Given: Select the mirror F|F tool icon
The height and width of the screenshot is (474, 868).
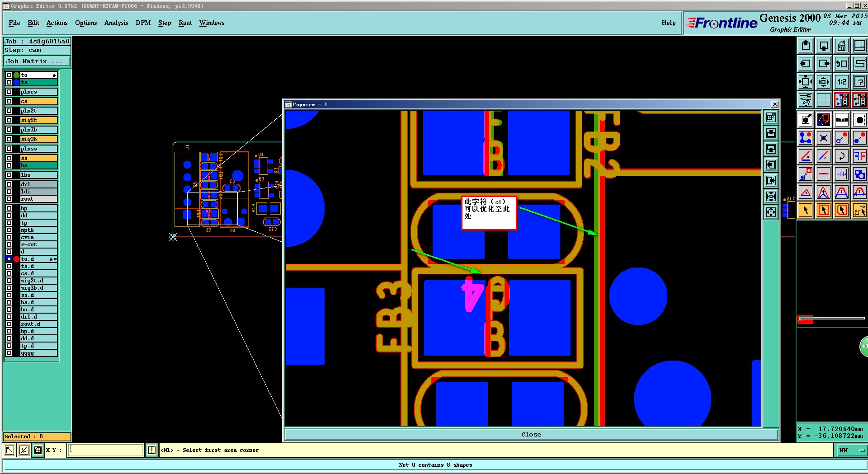Looking at the screenshot, I should (x=859, y=156).
